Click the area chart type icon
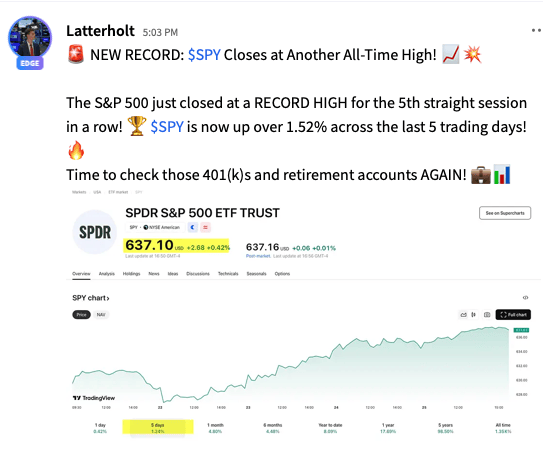543x452 pixels. 463,314
